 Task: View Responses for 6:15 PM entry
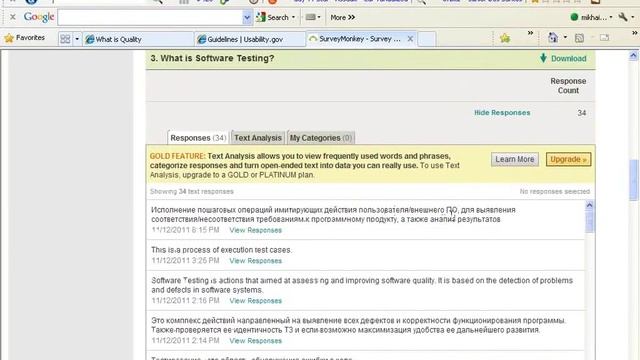pos(256,230)
